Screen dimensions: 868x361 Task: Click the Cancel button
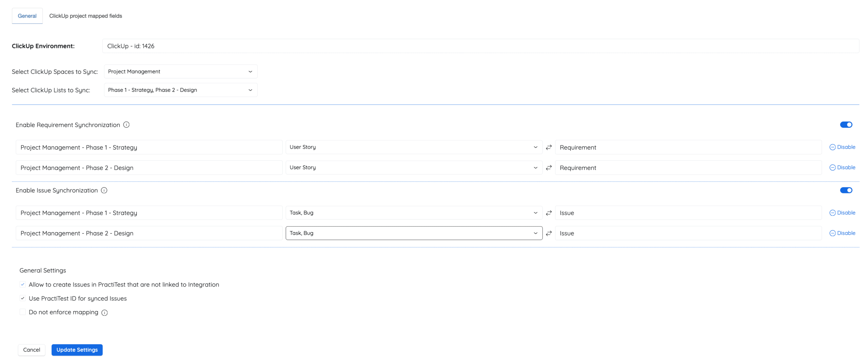coord(32,350)
